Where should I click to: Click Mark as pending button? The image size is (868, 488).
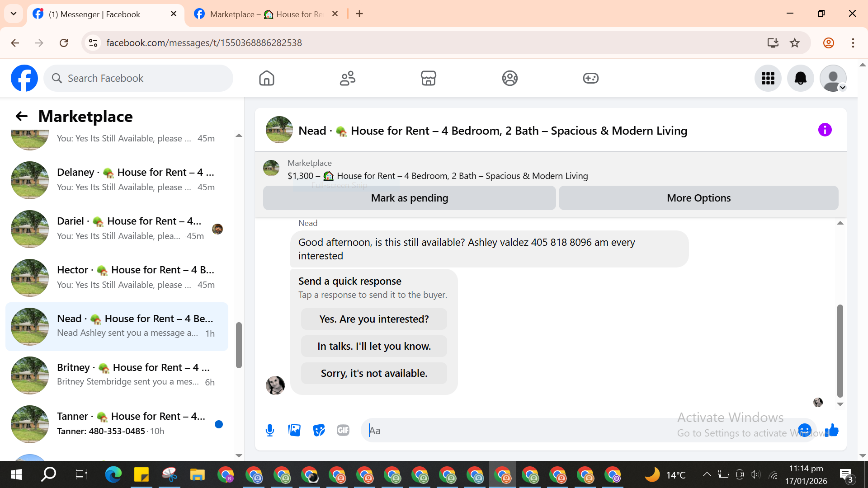(409, 198)
